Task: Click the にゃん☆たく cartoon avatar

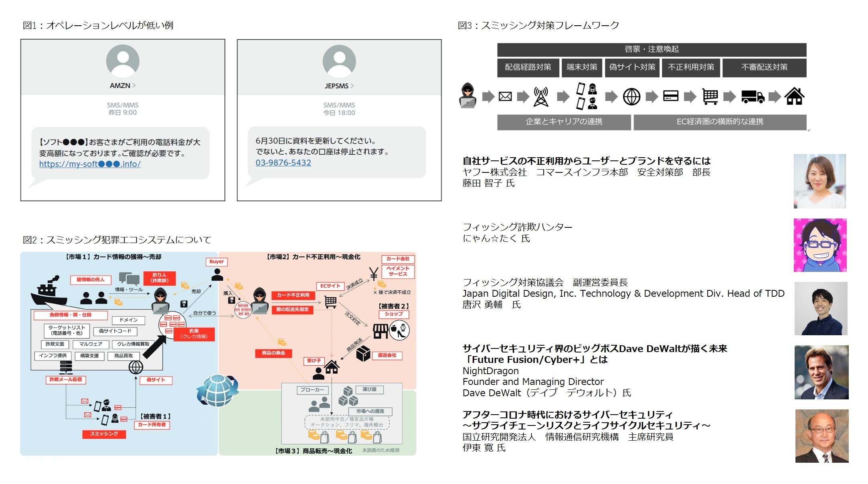Action: [820, 245]
